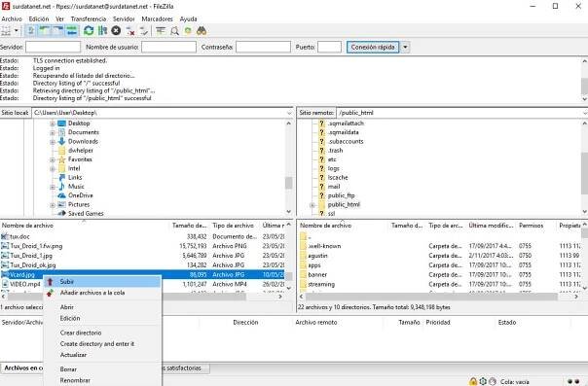This screenshot has width=588, height=386.
Task: Click the message log vertical scrollbar
Action: (585, 87)
